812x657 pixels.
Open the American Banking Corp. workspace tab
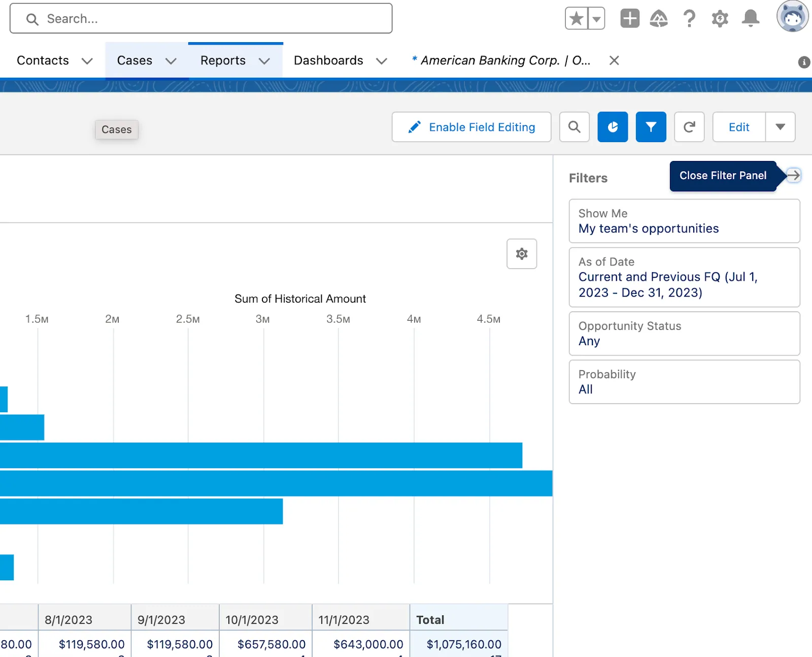(x=501, y=60)
